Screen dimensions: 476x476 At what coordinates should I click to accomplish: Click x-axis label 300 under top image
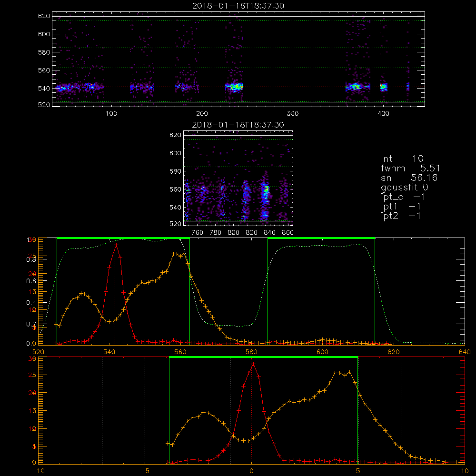tap(293, 114)
